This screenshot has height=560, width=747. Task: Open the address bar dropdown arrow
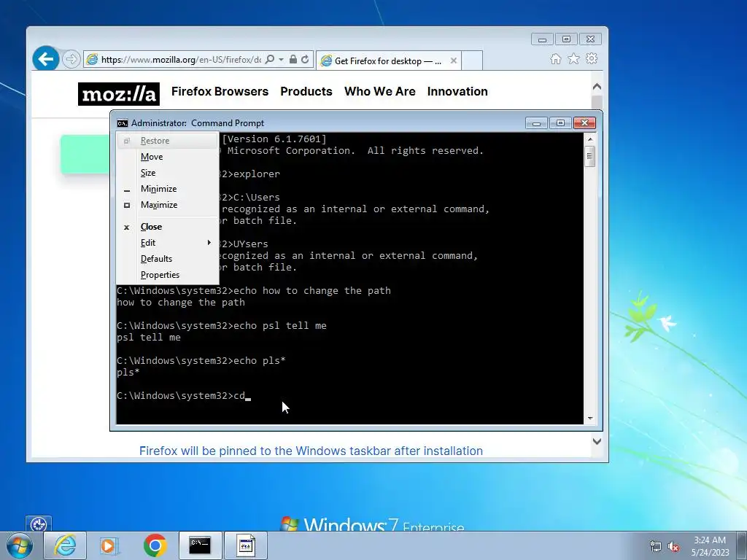(x=281, y=60)
